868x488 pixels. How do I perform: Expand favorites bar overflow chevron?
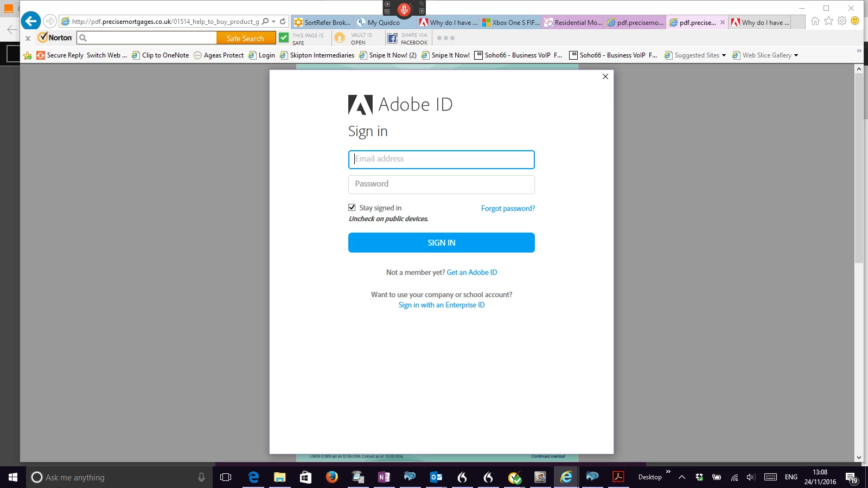point(859,51)
